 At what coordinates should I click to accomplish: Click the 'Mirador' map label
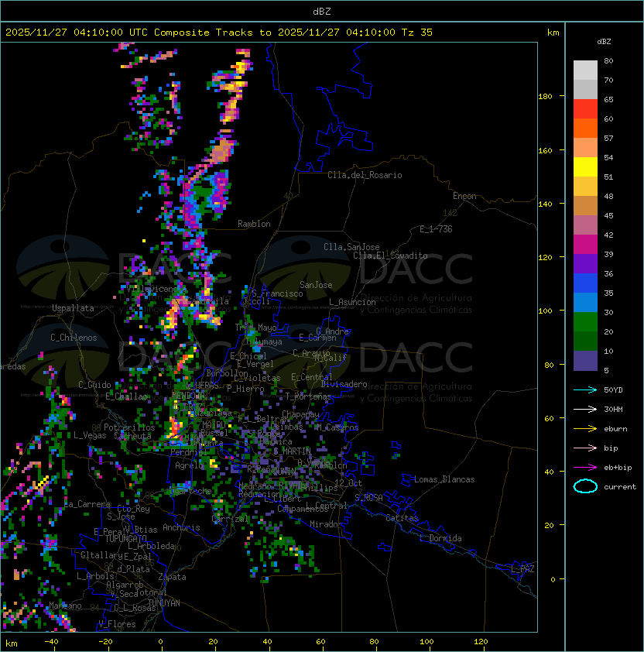pyautogui.click(x=327, y=524)
